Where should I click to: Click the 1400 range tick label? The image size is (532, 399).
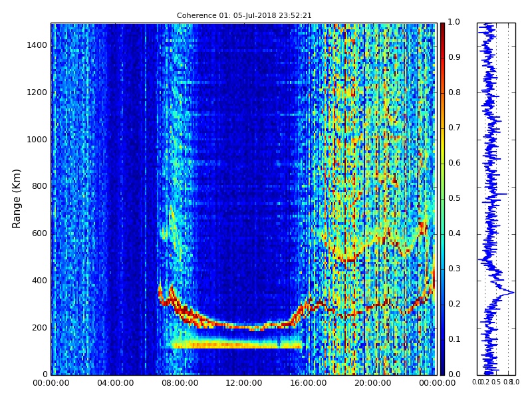point(37,45)
